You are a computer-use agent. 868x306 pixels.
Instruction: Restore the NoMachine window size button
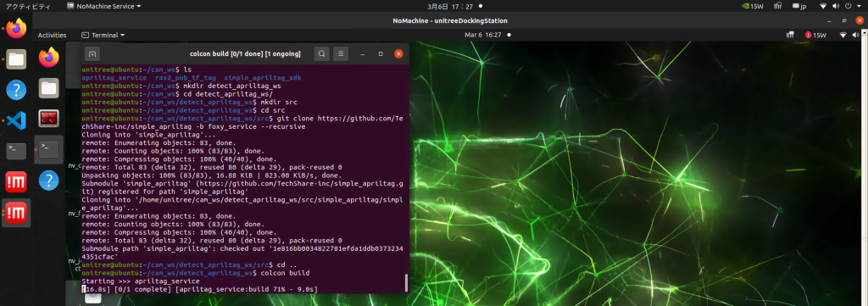coord(844,20)
